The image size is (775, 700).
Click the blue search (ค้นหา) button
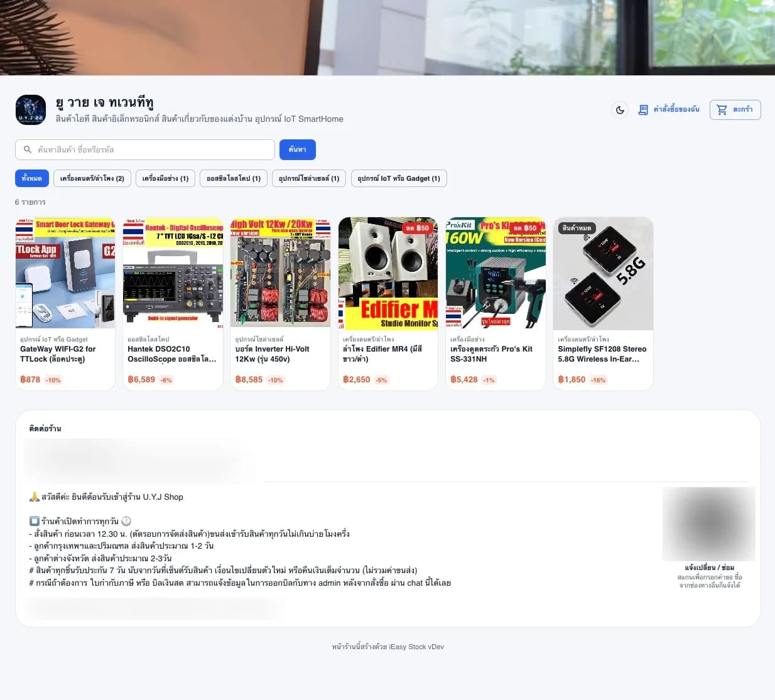297,149
